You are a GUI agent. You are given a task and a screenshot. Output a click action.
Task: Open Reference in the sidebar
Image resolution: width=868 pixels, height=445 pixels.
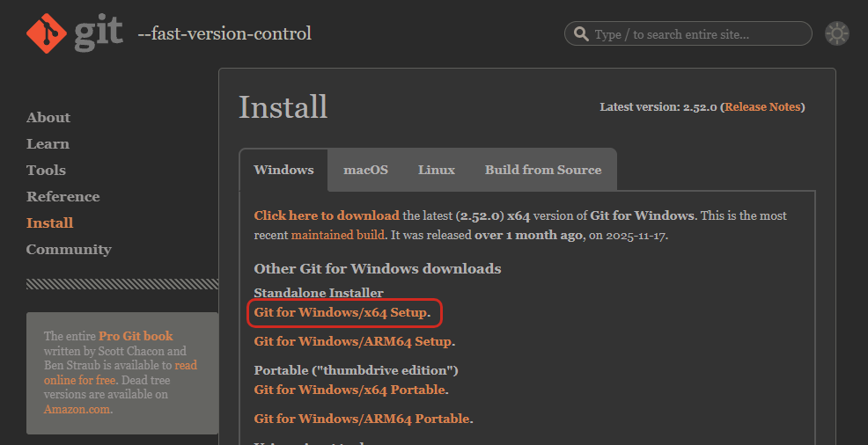(x=63, y=197)
